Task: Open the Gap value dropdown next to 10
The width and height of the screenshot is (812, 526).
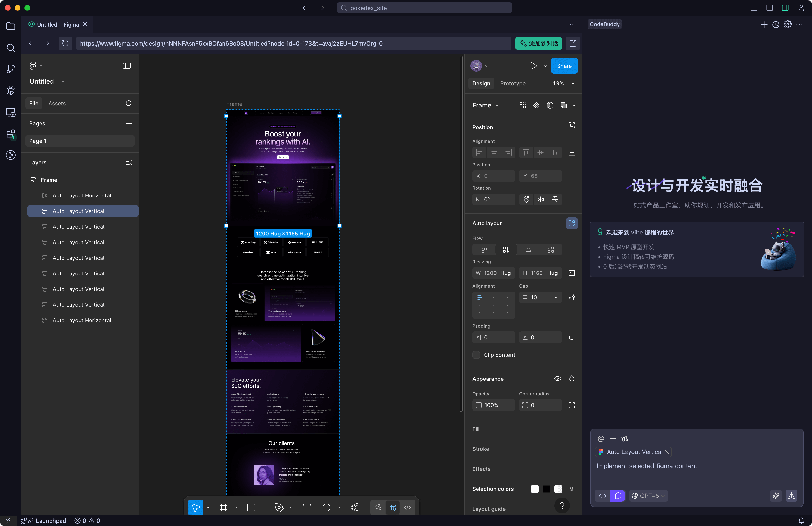Action: (556, 297)
